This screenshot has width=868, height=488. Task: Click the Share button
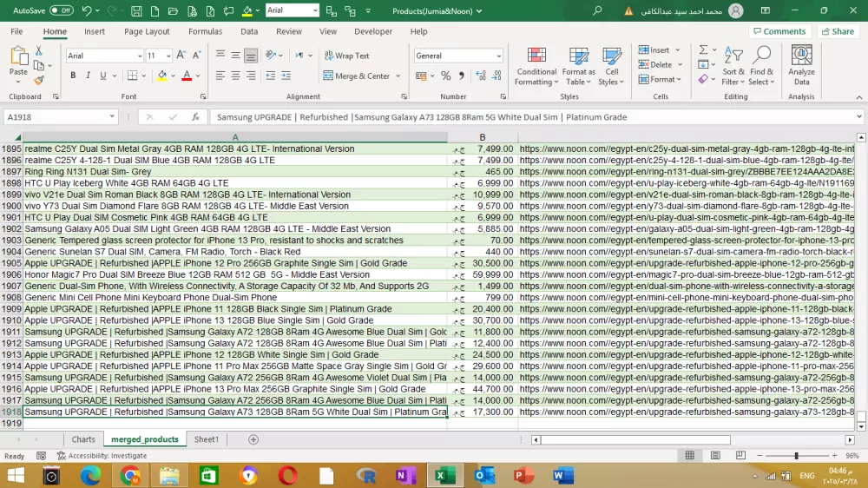[838, 31]
